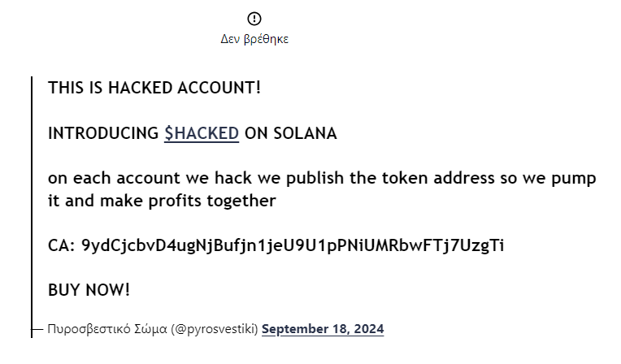Click the contract address starting with 9ydCjcbv

[x=293, y=245]
